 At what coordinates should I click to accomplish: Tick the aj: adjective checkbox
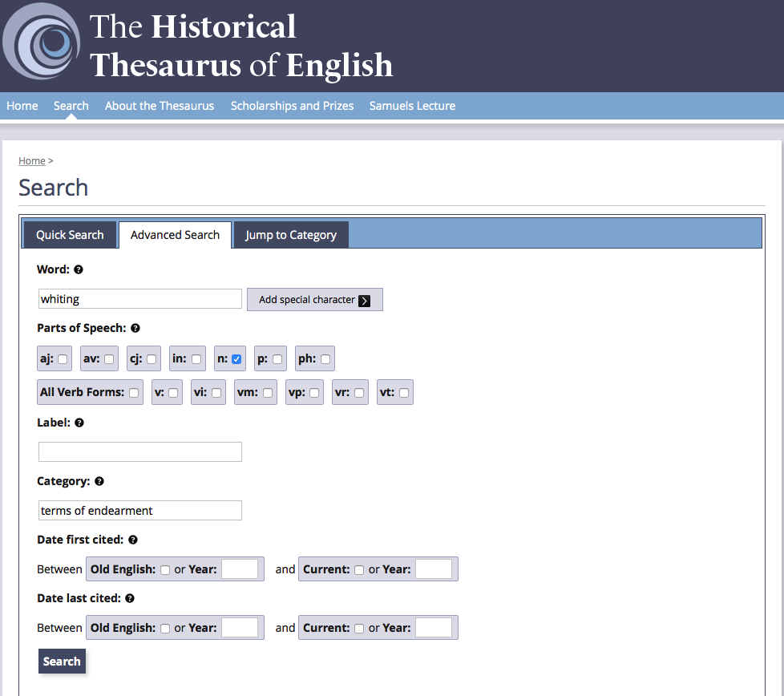(x=63, y=359)
